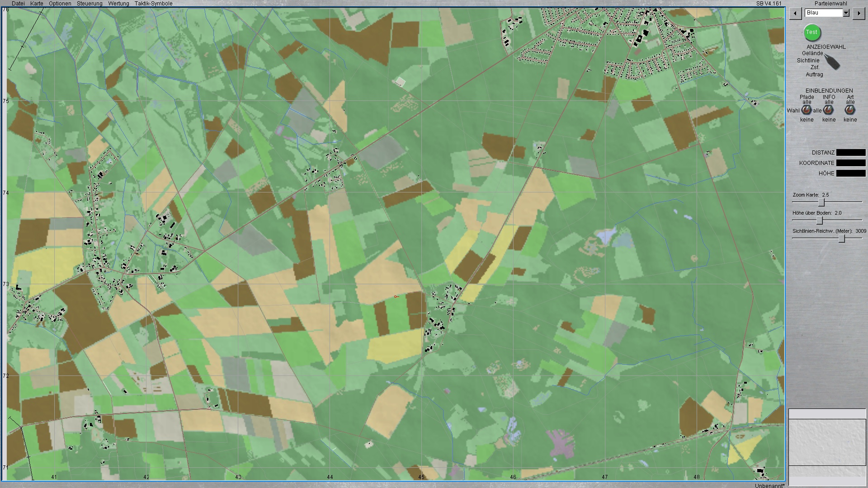Expand the Taktik-Symbole menu
The width and height of the screenshot is (868, 488).
153,4
